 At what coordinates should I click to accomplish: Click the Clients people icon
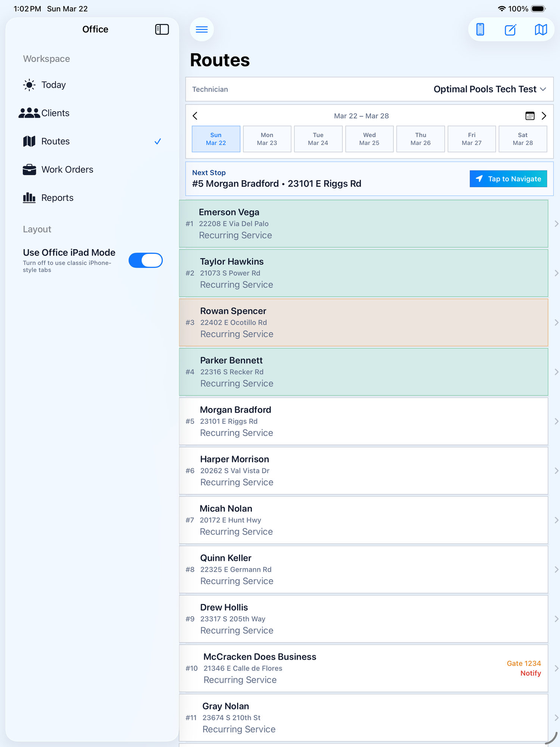(x=29, y=113)
